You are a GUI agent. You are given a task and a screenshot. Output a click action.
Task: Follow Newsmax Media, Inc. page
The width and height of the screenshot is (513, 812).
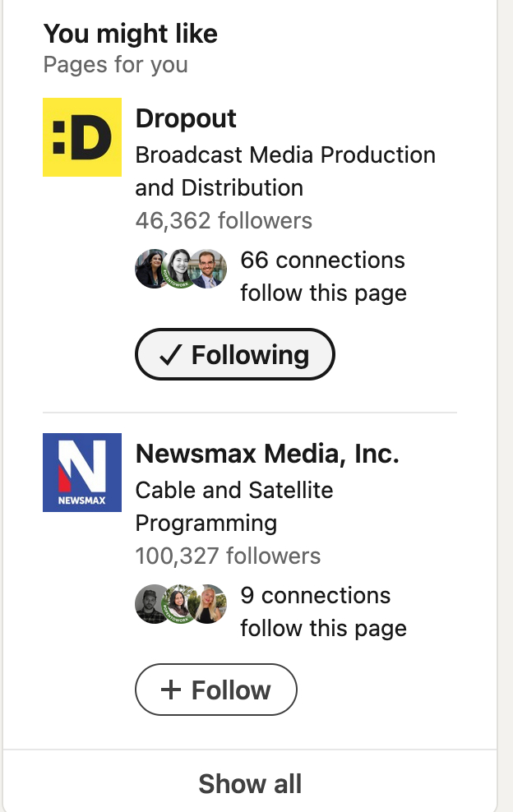(x=216, y=690)
